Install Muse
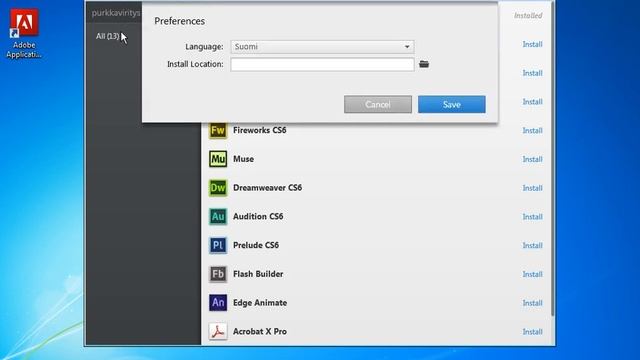 click(533, 159)
